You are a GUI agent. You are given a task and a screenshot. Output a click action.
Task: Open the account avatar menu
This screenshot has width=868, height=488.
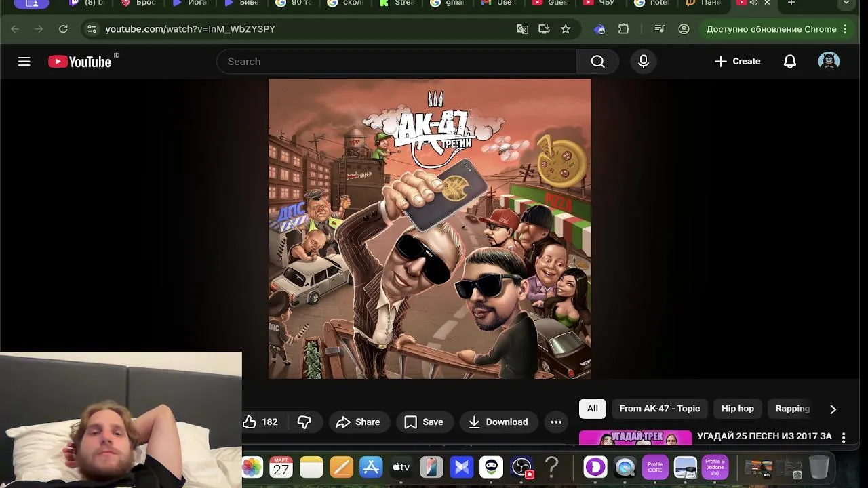click(829, 61)
